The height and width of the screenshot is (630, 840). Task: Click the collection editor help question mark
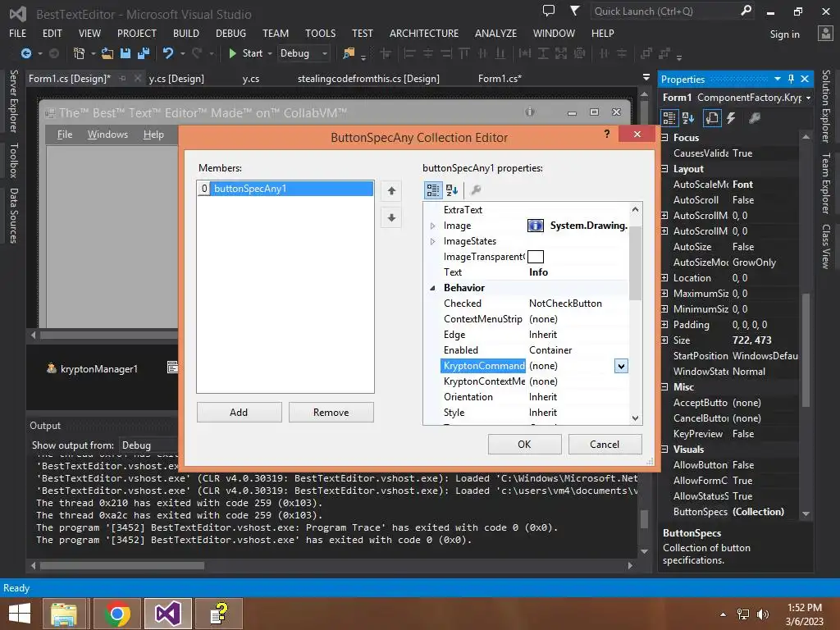[x=606, y=134]
